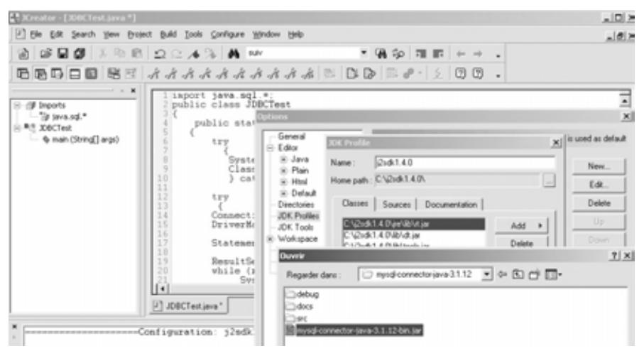Image resolution: width=644 pixels, height=351 pixels.
Task: Click the second help question mark icon
Action: tap(477, 74)
